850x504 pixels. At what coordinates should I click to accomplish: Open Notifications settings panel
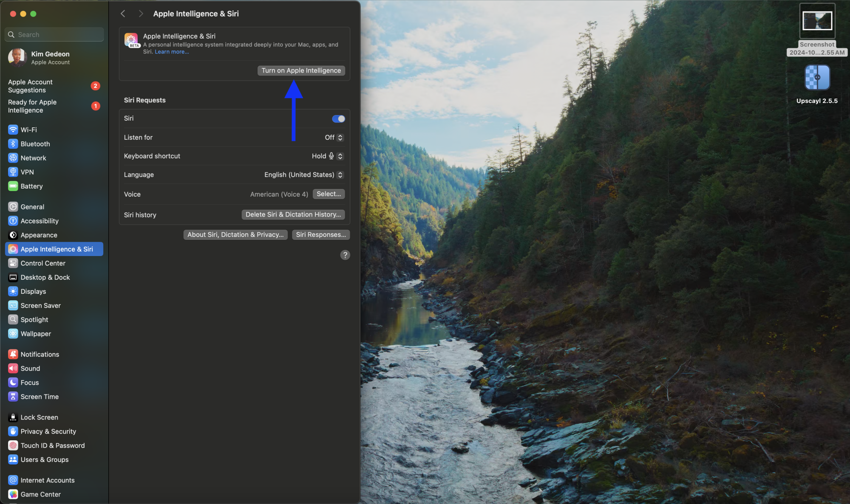[40, 354]
